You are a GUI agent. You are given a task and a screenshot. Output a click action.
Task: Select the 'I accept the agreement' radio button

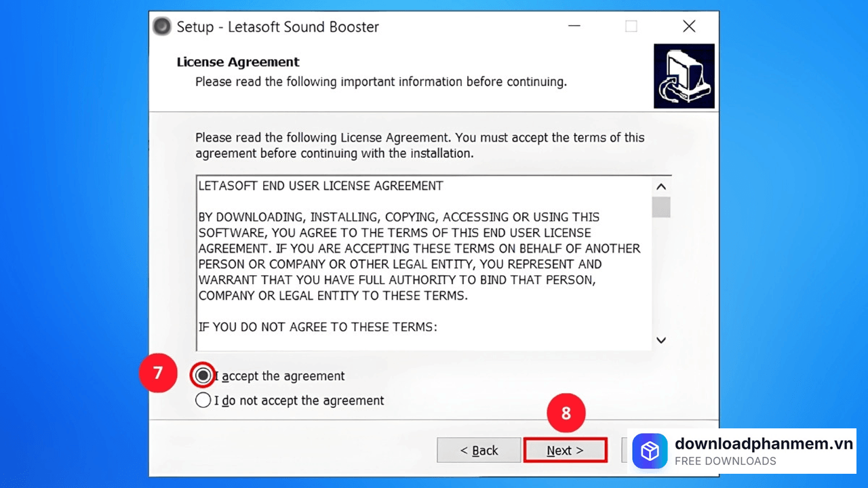pyautogui.click(x=203, y=375)
